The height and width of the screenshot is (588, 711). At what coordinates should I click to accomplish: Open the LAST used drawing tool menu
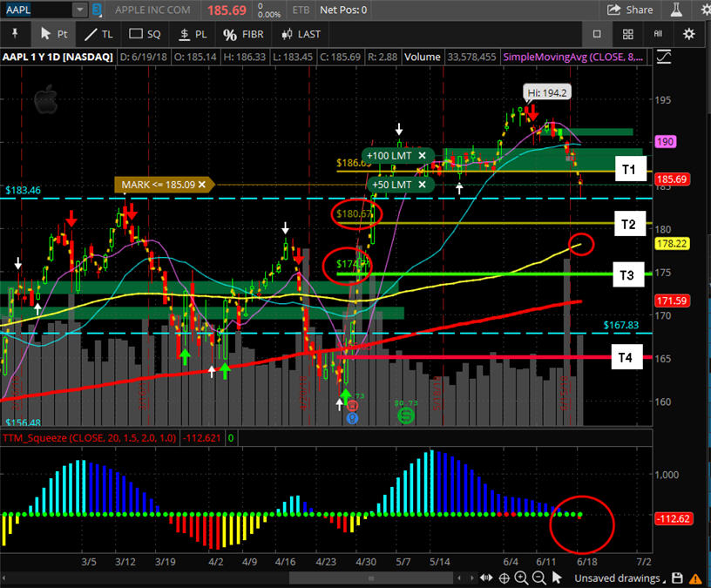[x=300, y=34]
